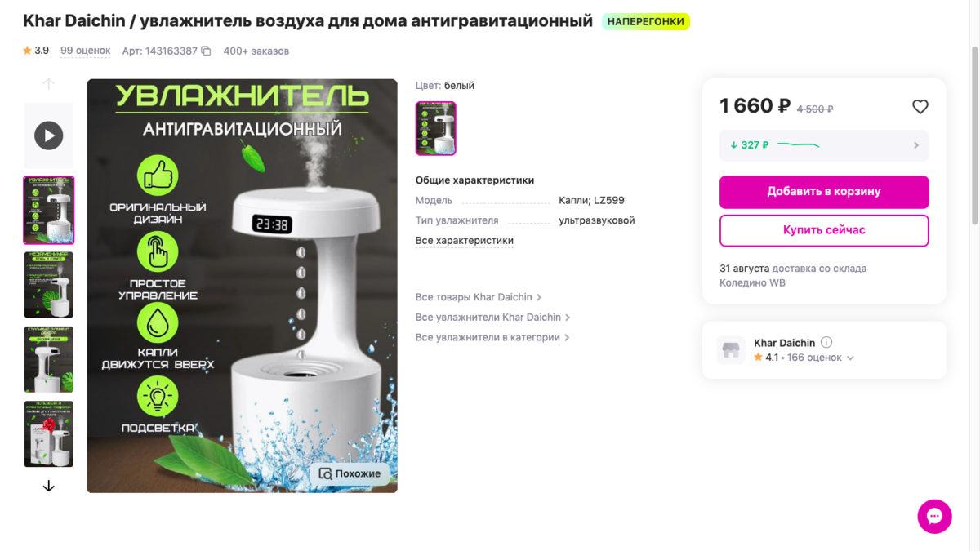
Task: Add product to favorites with heart icon
Action: [920, 107]
